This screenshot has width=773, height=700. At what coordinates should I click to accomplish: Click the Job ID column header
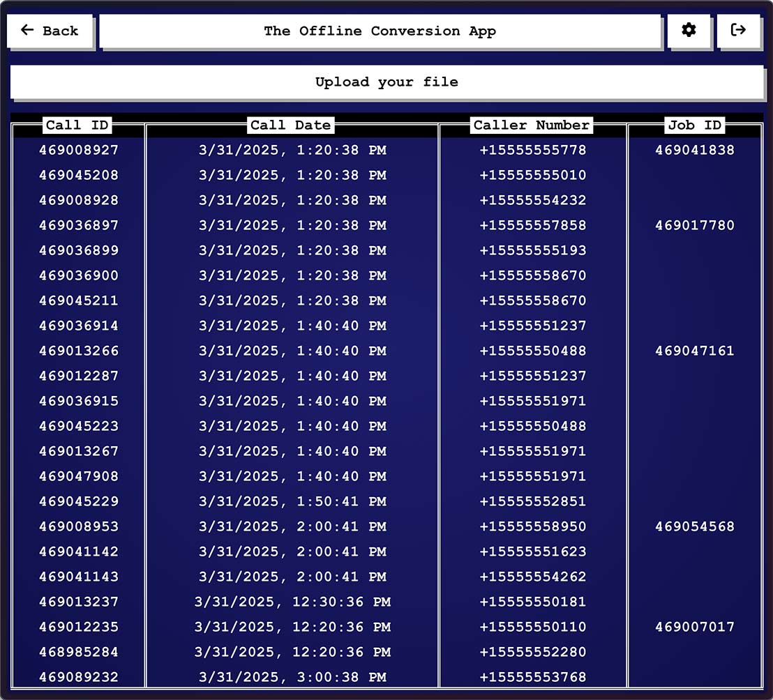(694, 125)
